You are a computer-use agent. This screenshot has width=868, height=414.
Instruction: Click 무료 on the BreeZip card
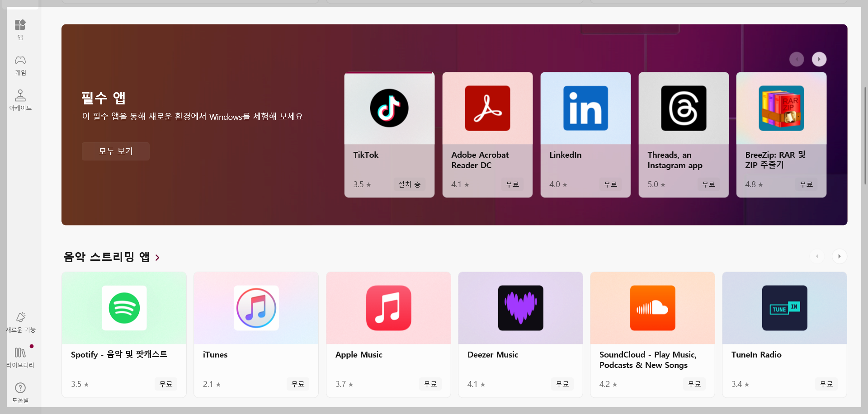pyautogui.click(x=806, y=184)
